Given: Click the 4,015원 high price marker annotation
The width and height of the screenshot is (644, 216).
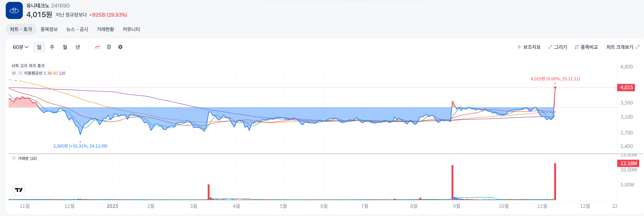Looking at the screenshot, I should tap(555, 79).
